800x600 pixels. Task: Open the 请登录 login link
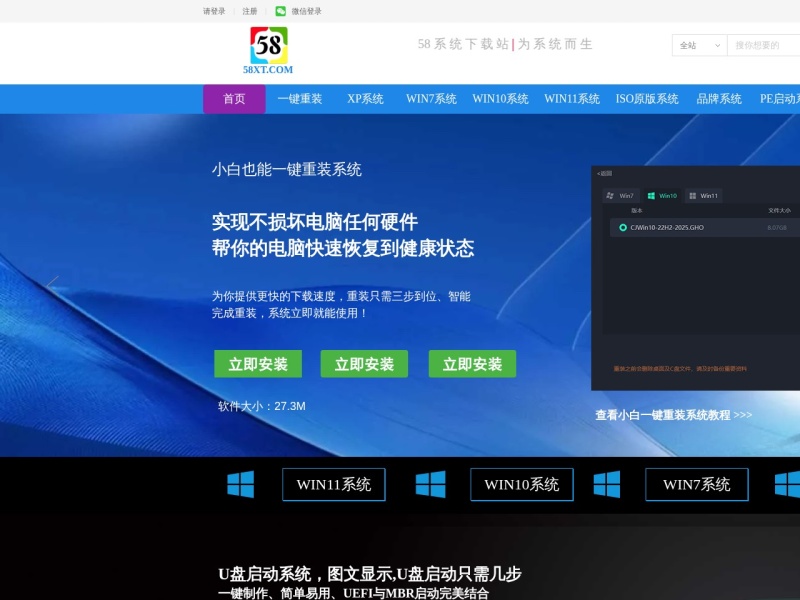[214, 11]
